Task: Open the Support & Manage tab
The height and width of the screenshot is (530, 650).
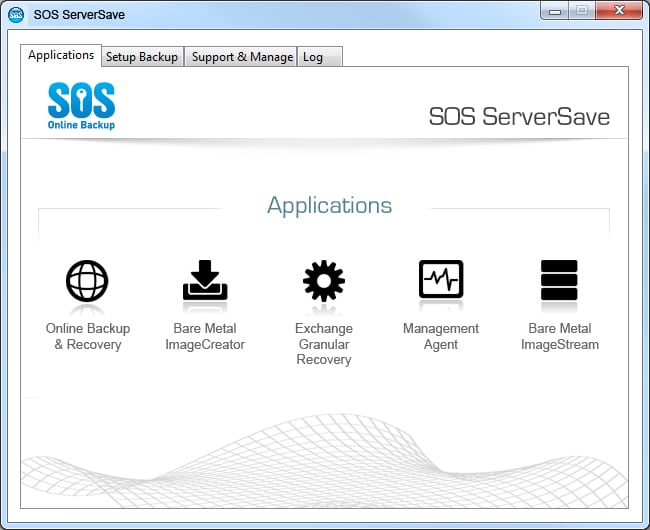Action: 242,57
